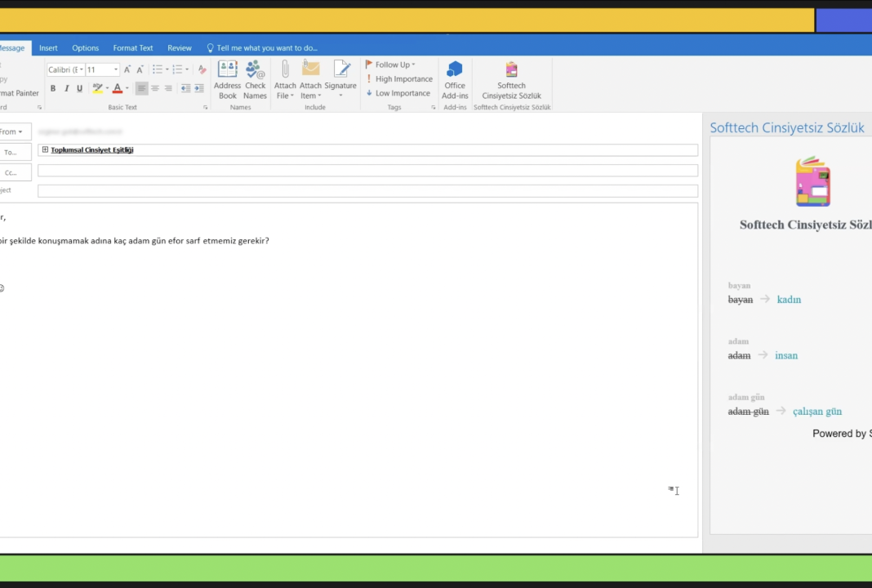Open Office Add-ins
The height and width of the screenshot is (588, 872).
[454, 79]
